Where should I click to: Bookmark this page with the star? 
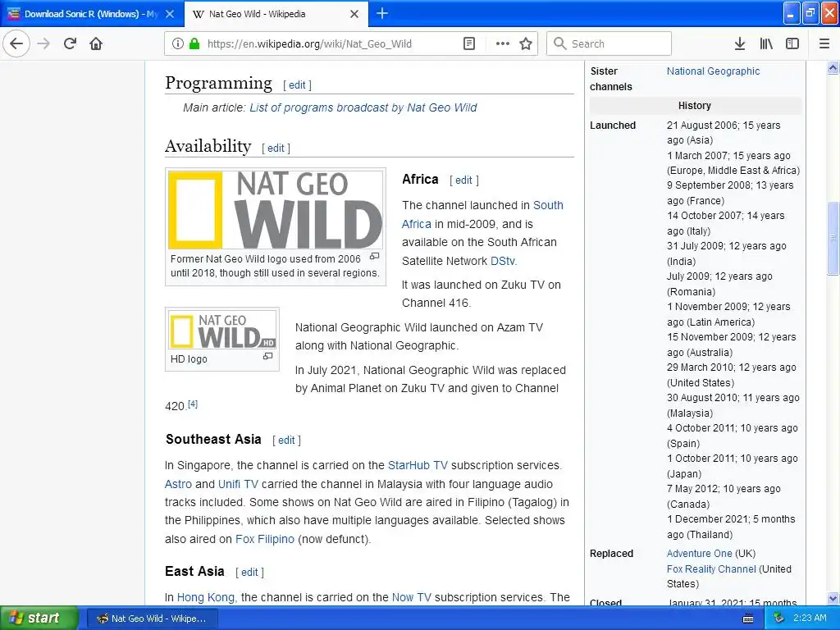(526, 43)
